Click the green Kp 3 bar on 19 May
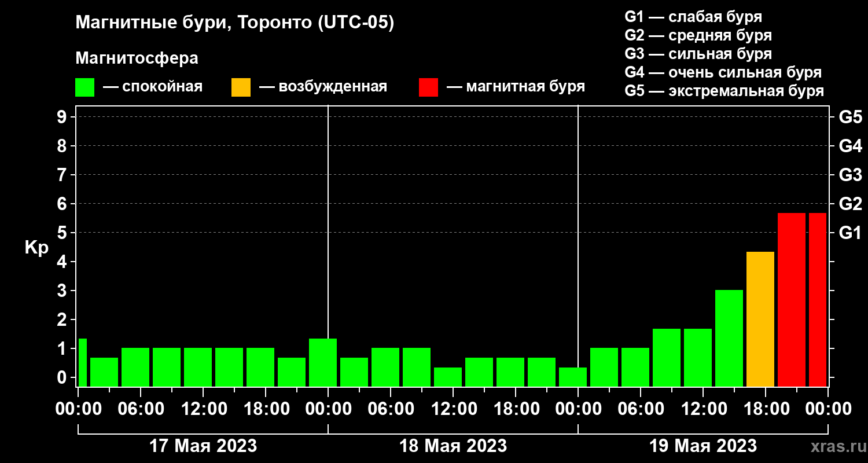Viewport: 868px width, 463px height. pyautogui.click(x=729, y=338)
